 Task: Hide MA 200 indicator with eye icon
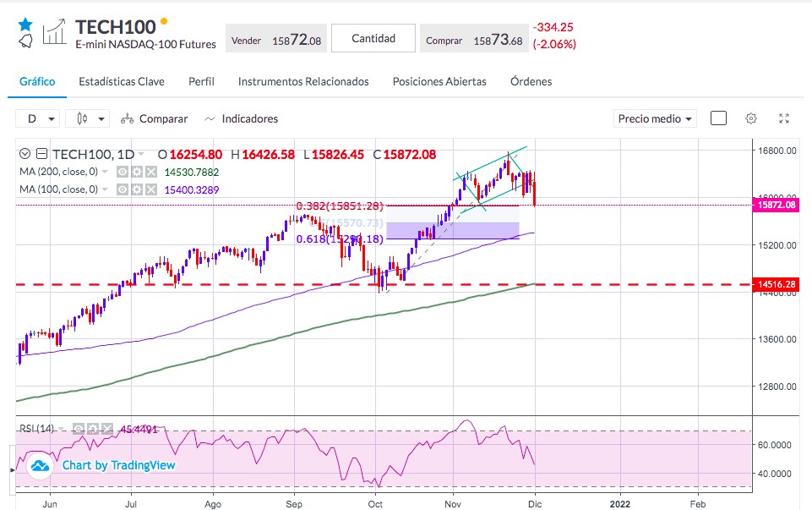tap(123, 172)
